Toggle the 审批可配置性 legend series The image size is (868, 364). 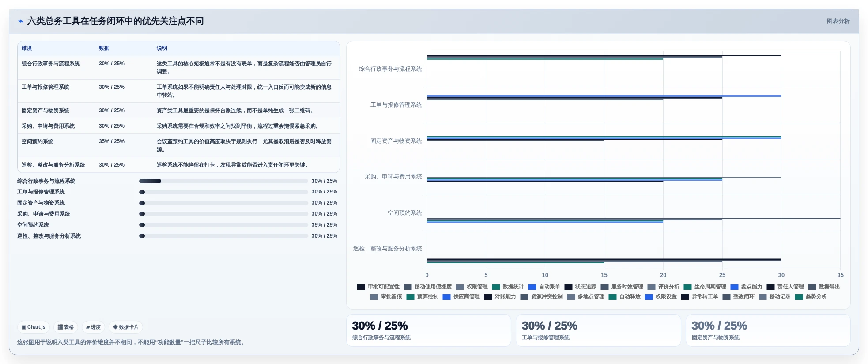tap(378, 287)
